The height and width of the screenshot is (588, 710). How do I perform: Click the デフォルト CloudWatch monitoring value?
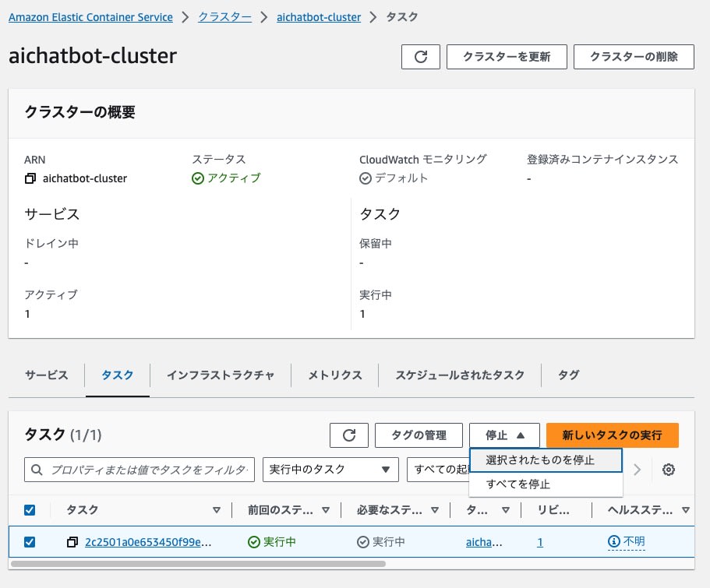401,178
